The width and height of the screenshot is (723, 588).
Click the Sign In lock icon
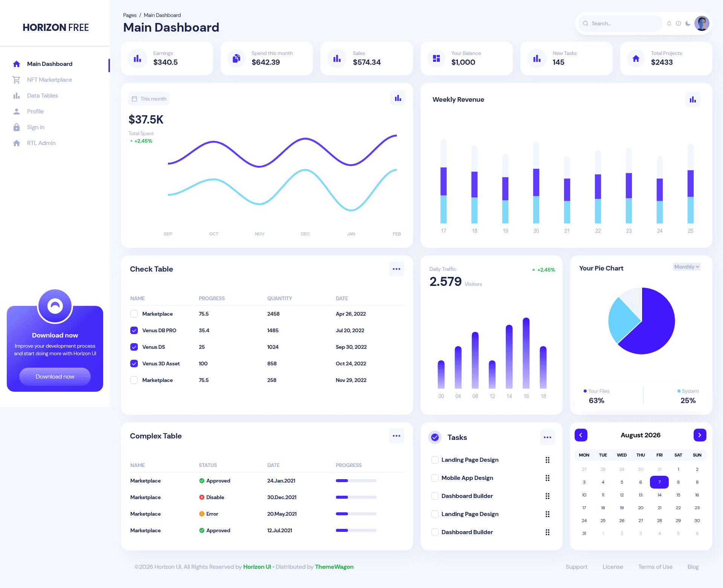coord(17,127)
